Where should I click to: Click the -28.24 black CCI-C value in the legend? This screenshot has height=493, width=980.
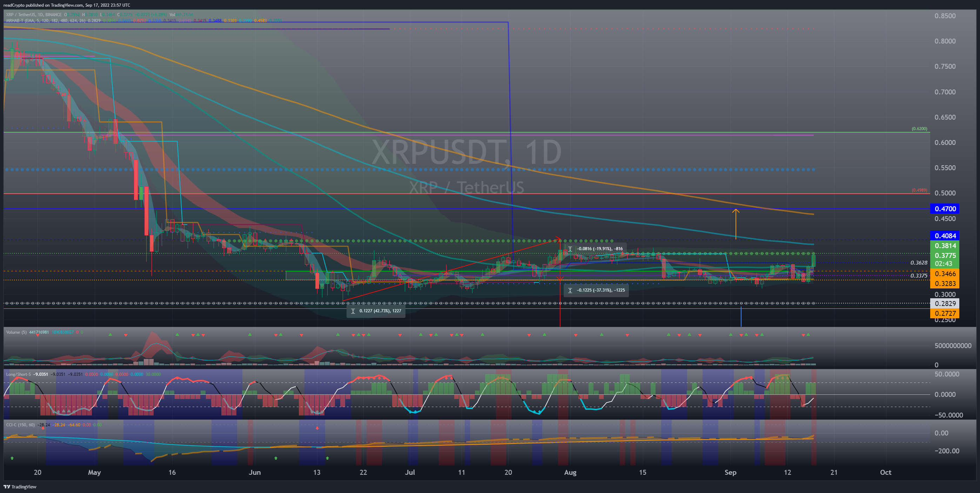44,425
